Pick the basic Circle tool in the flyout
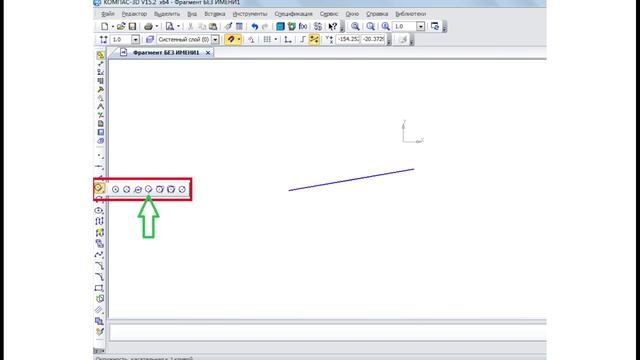 tap(116, 189)
